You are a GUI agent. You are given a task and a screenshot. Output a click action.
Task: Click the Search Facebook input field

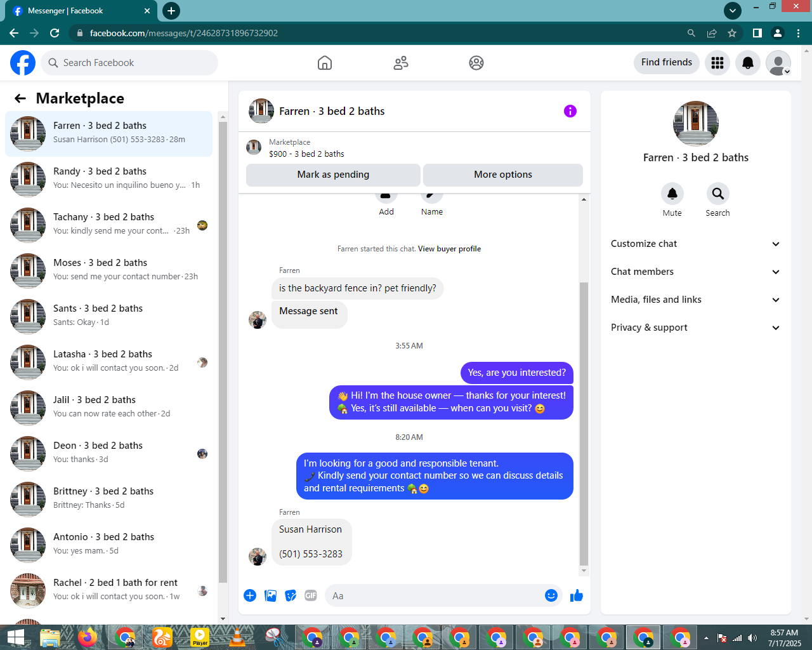(129, 63)
